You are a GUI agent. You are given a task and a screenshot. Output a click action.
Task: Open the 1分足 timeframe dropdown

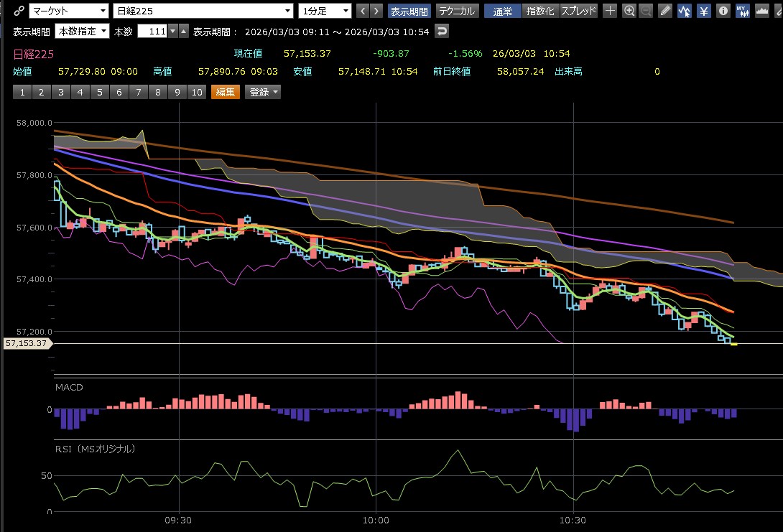[x=325, y=11]
